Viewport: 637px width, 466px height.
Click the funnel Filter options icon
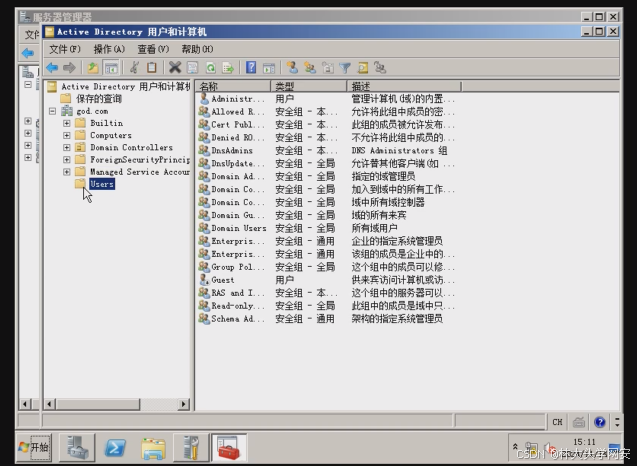[x=345, y=67]
